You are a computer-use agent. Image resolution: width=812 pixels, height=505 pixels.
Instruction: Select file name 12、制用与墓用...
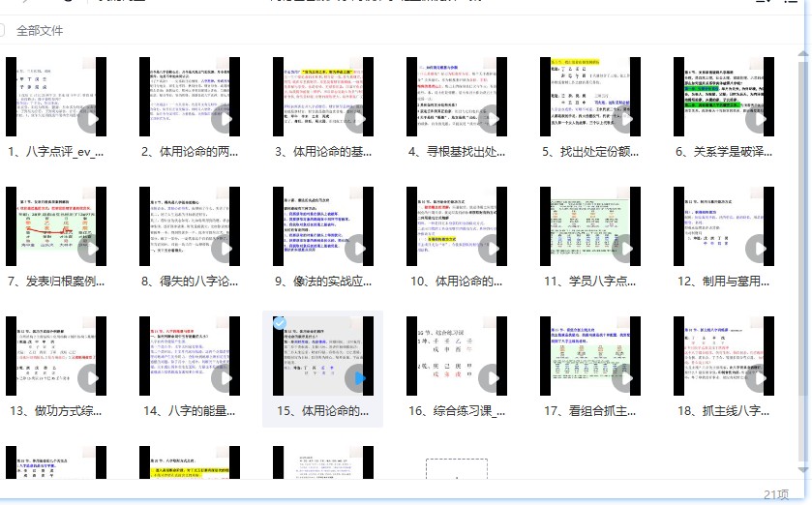(724, 281)
